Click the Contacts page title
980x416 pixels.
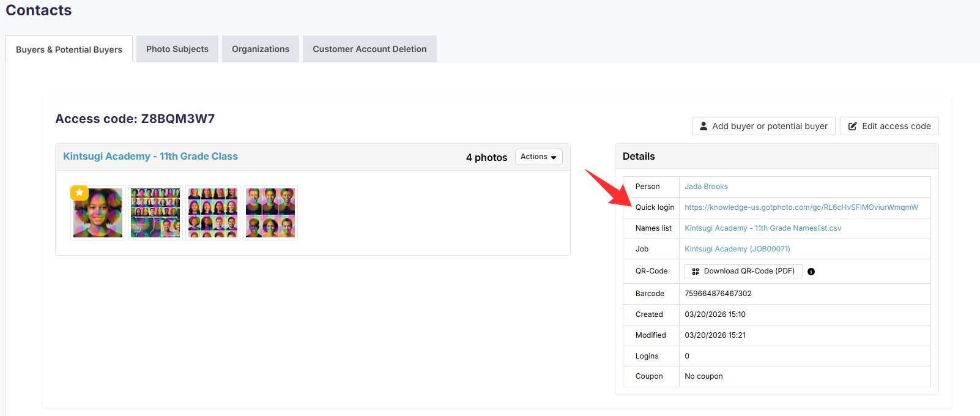pos(39,10)
